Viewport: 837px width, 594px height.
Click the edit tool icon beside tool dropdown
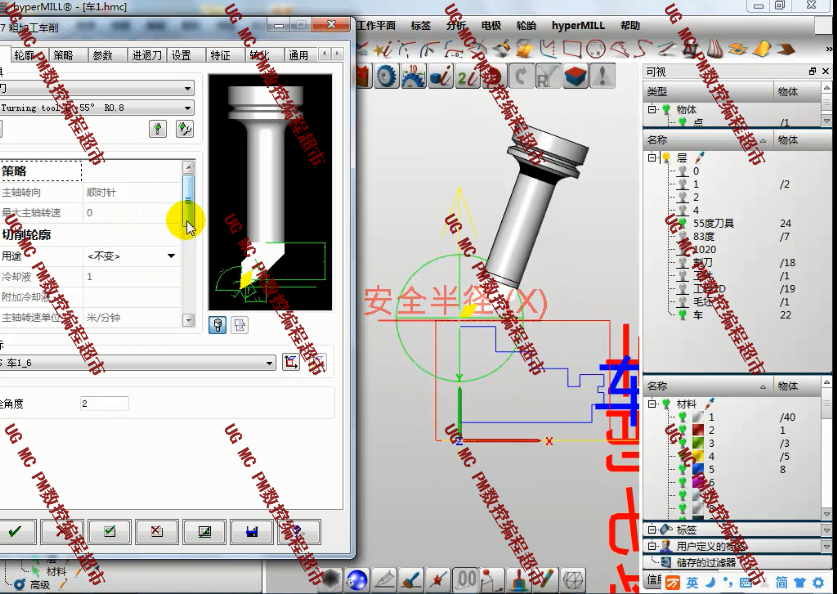(x=184, y=129)
